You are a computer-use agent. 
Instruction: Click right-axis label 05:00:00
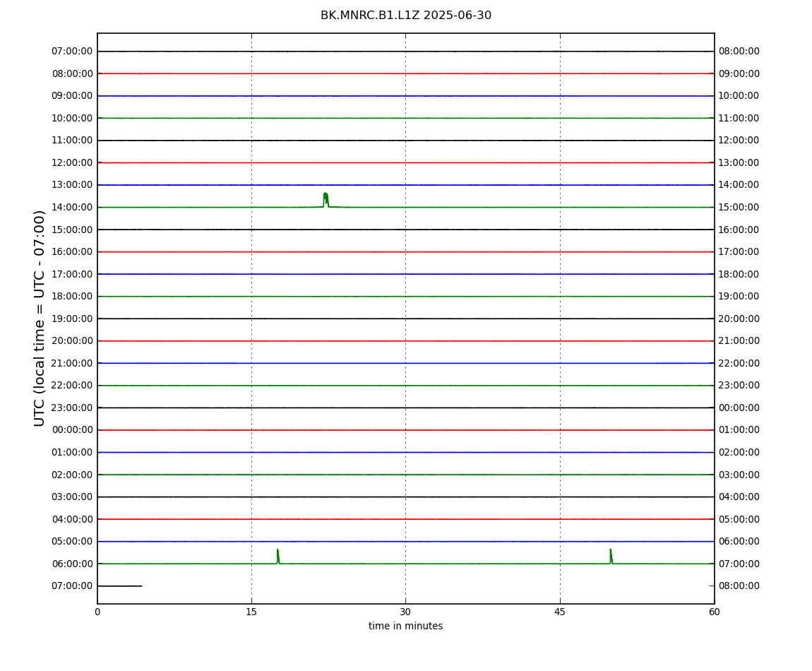[739, 519]
